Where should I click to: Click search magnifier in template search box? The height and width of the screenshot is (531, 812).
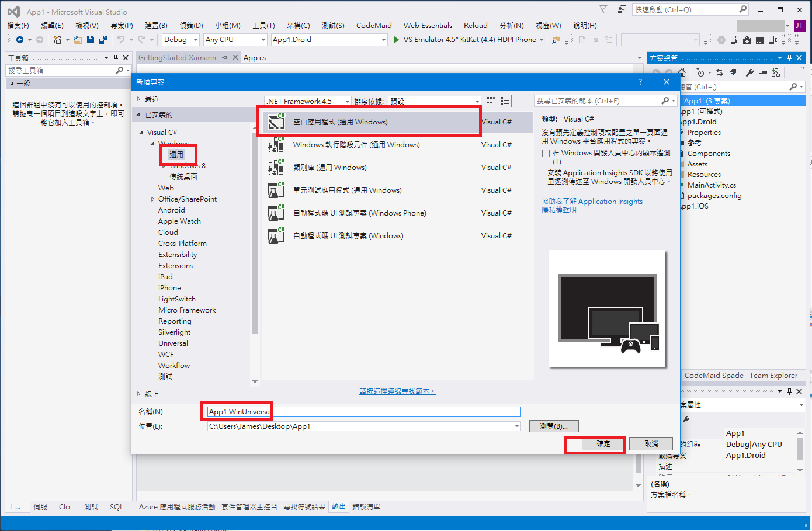tap(665, 101)
